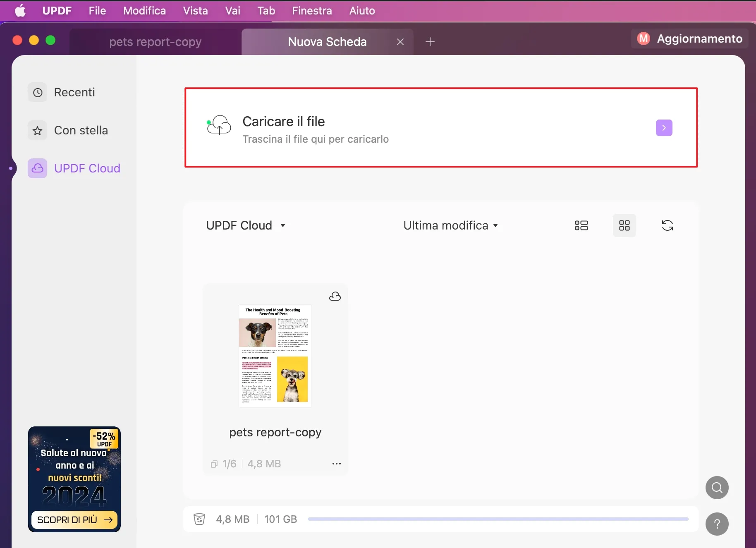Open the Finestra menu

click(x=312, y=11)
